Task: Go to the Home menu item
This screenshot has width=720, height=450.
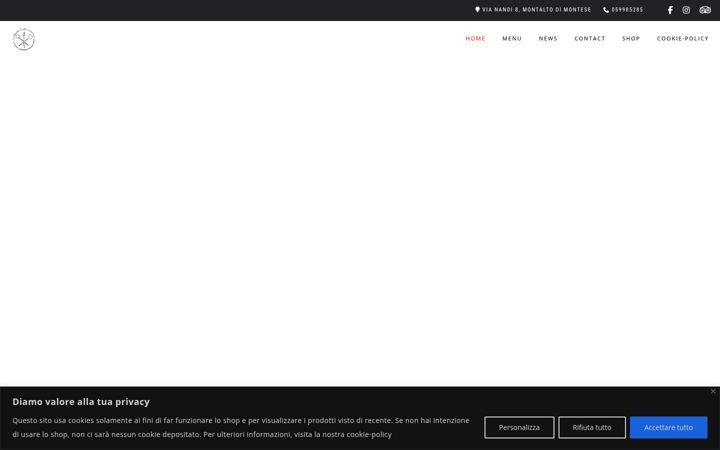Action: click(x=475, y=39)
